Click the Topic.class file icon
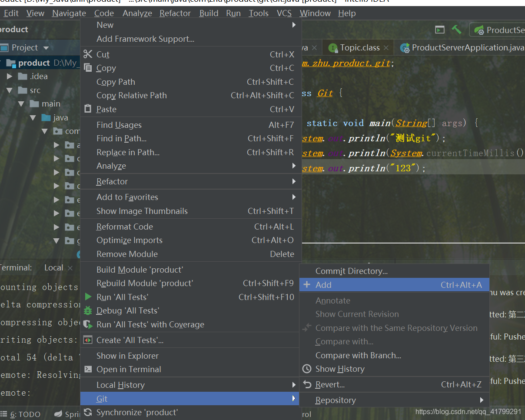This screenshot has width=525, height=420. pos(333,48)
